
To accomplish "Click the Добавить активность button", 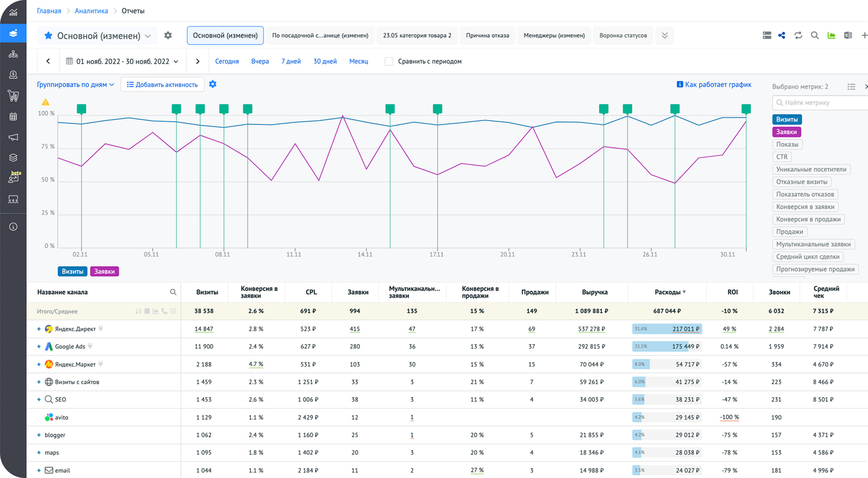I will (162, 85).
